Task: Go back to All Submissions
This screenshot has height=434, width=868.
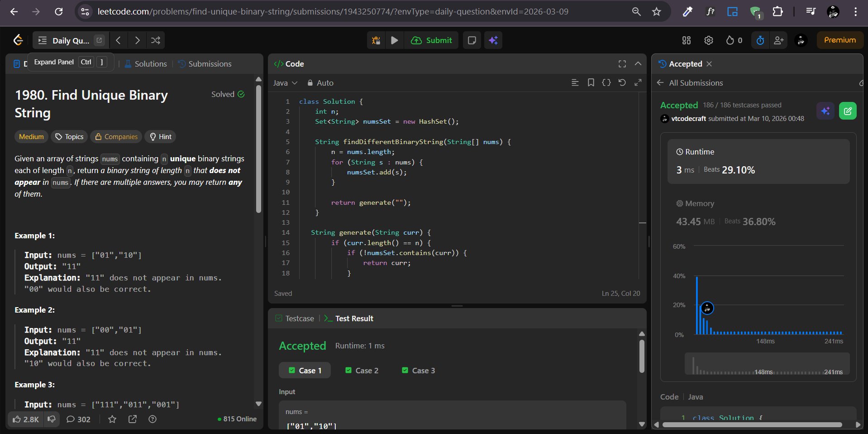Action: (x=690, y=83)
